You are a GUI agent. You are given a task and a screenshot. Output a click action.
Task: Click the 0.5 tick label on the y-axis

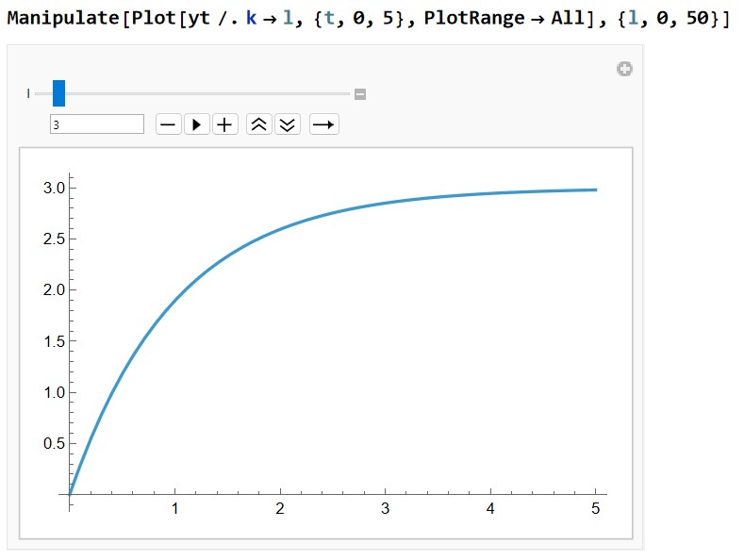pyautogui.click(x=54, y=443)
